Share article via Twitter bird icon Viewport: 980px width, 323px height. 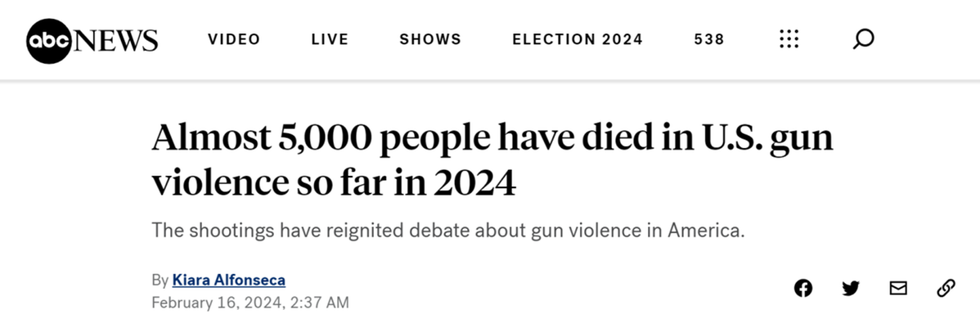pyautogui.click(x=851, y=288)
